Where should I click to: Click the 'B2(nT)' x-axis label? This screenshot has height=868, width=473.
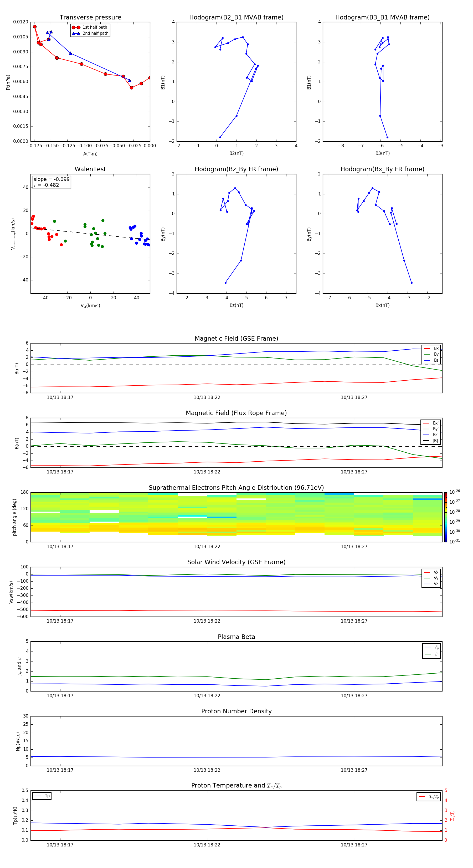[236, 153]
